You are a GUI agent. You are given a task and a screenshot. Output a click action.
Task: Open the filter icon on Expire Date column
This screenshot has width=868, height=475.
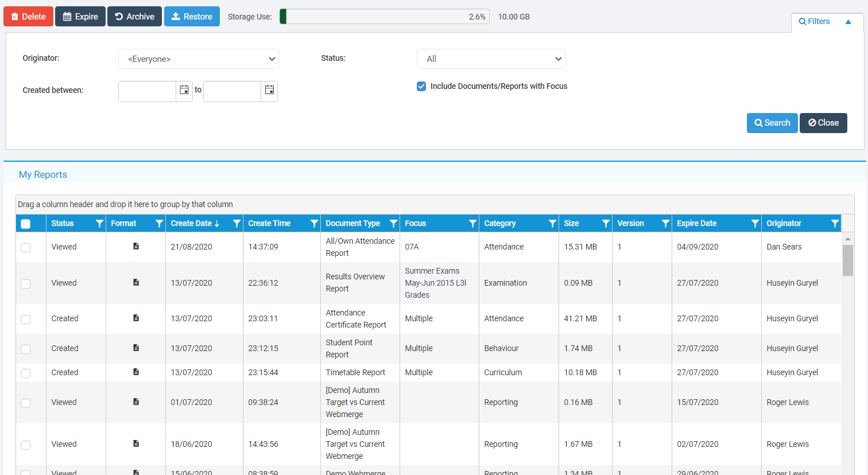pos(754,223)
